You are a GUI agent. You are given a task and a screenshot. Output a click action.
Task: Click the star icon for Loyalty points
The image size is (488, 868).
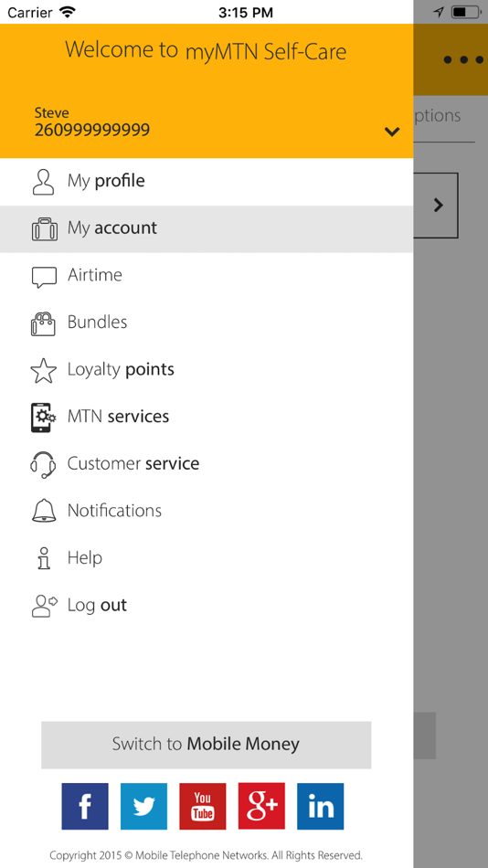pyautogui.click(x=43, y=370)
